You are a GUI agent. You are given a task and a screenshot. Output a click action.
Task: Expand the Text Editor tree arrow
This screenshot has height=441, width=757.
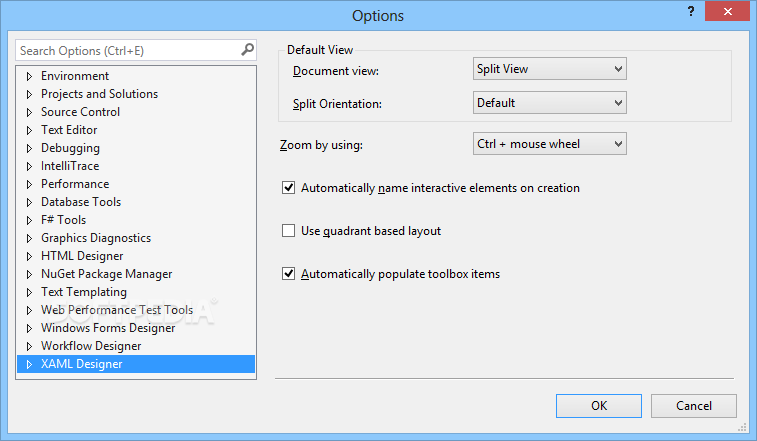coord(29,130)
